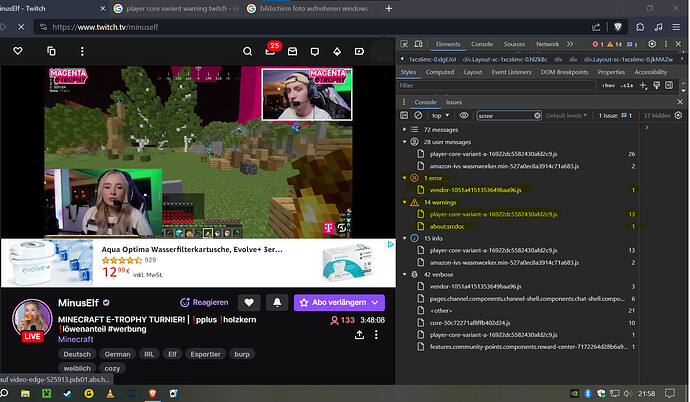Open File Explorer from the taskbar

(x=25, y=393)
